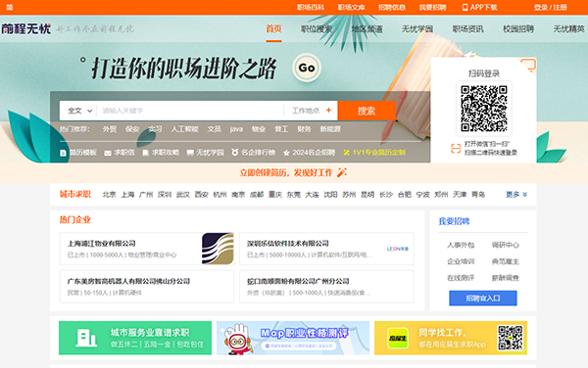The height and width of the screenshot is (368, 588).
Task: Click the 求职信 envelope icon
Action: 107,153
